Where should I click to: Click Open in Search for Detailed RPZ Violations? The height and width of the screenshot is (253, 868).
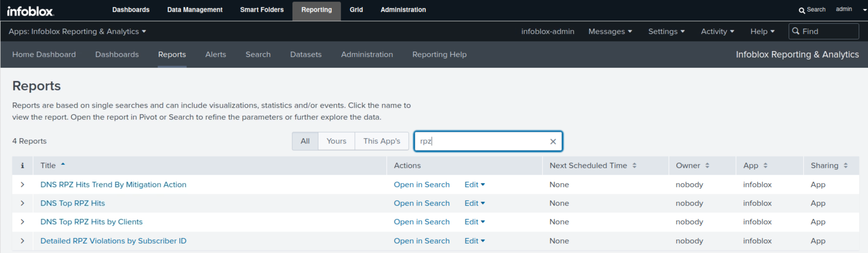click(x=421, y=241)
